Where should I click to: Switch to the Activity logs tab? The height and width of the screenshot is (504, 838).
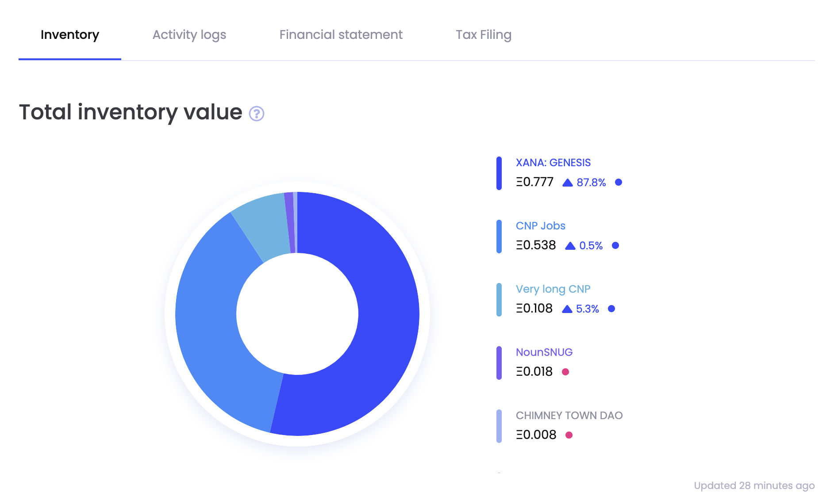click(x=189, y=34)
